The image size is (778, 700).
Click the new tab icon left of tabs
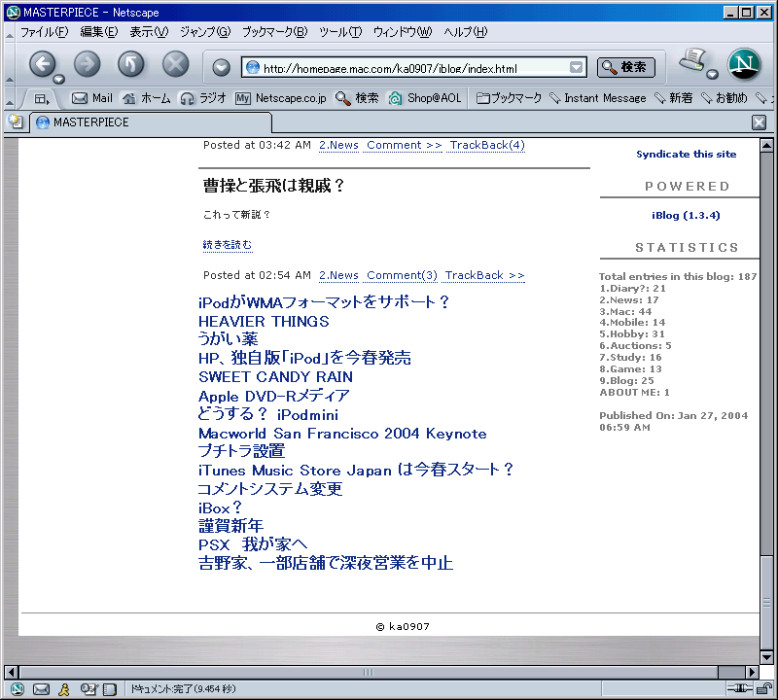coord(16,122)
